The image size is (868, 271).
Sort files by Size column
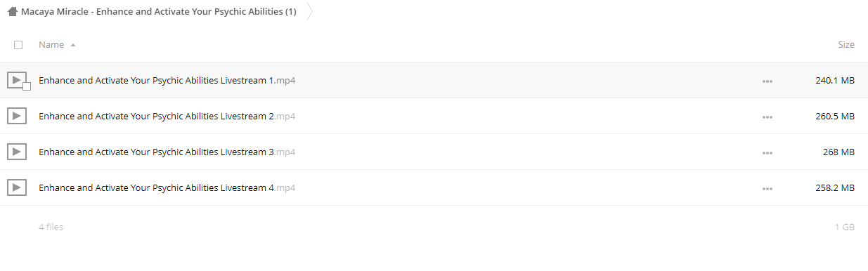coord(846,44)
